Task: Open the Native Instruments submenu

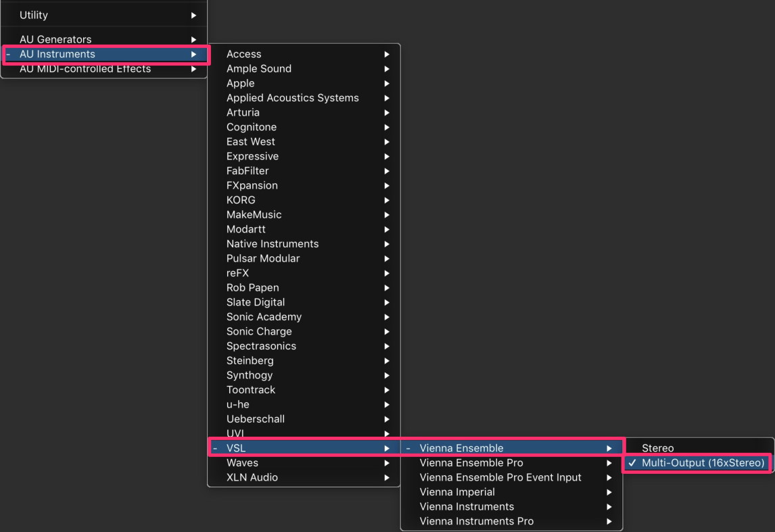Action: coord(304,243)
